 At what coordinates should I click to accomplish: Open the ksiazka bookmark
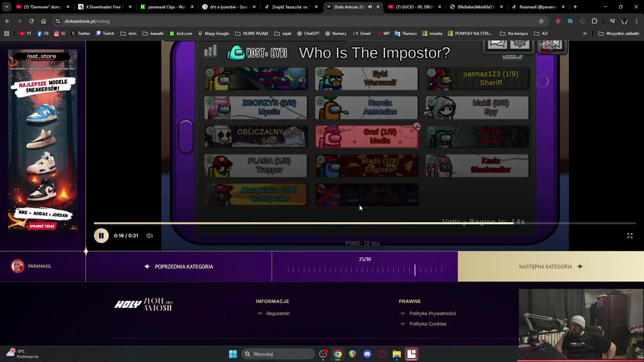click(432, 33)
